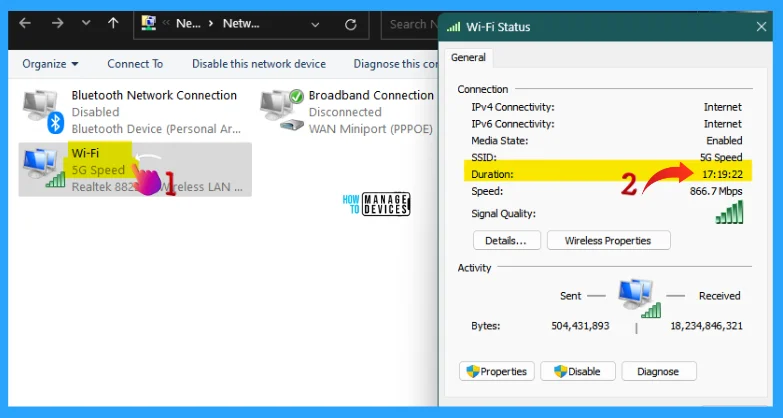Screen dimensions: 783x418
Task: Click the Up directory arrow
Action: [113, 23]
